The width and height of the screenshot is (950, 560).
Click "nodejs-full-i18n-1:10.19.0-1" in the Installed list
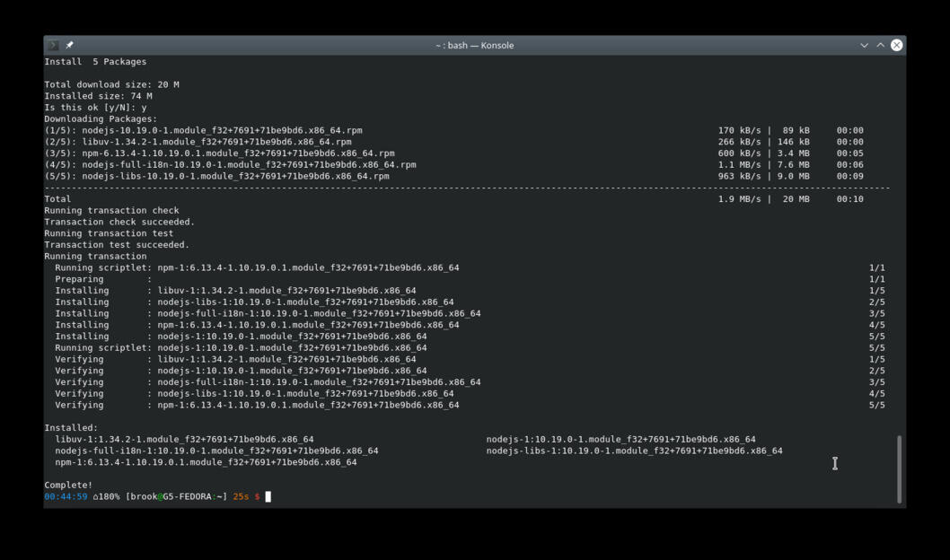(216, 451)
